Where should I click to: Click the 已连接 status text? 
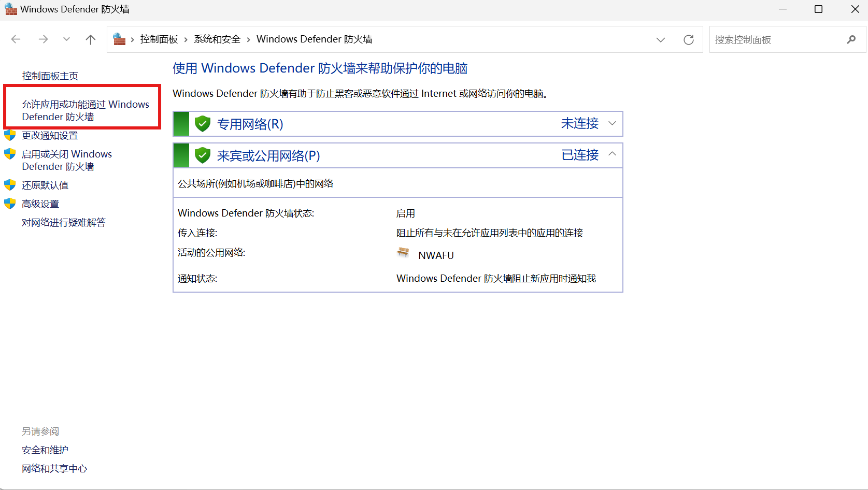(580, 155)
